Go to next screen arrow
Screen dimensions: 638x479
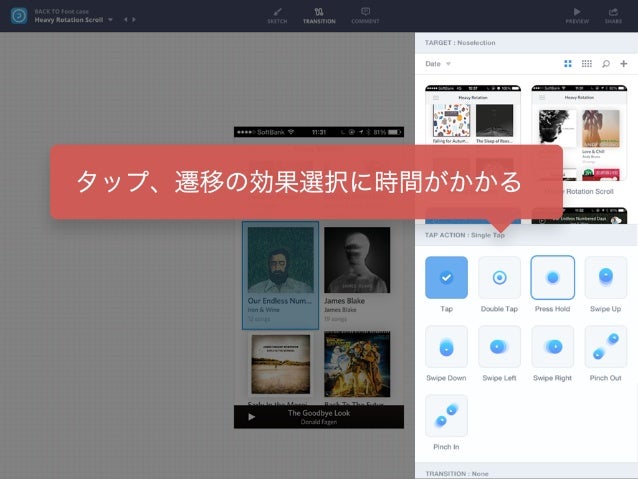[x=134, y=19]
